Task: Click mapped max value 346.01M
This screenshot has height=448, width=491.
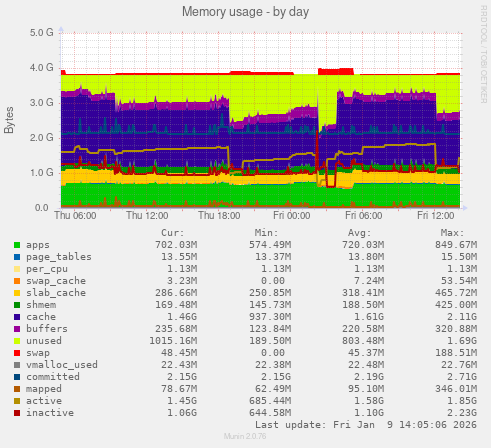Action: (456, 389)
